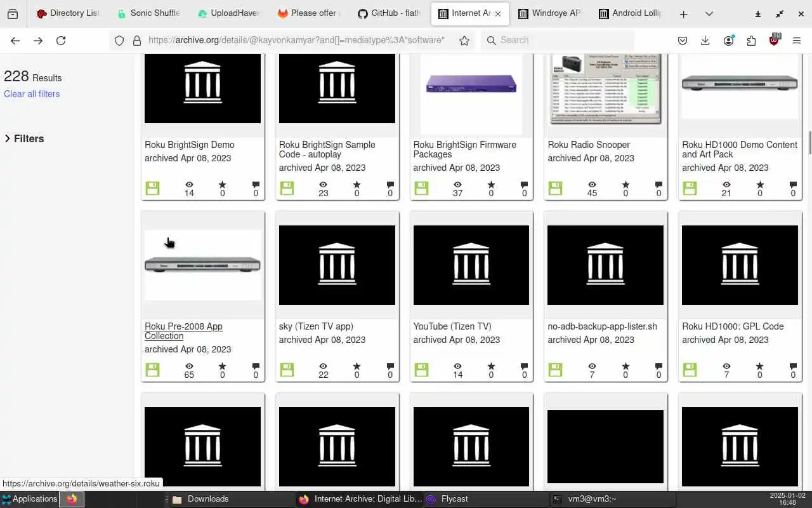Open a new tab with the plus button

coord(683,14)
